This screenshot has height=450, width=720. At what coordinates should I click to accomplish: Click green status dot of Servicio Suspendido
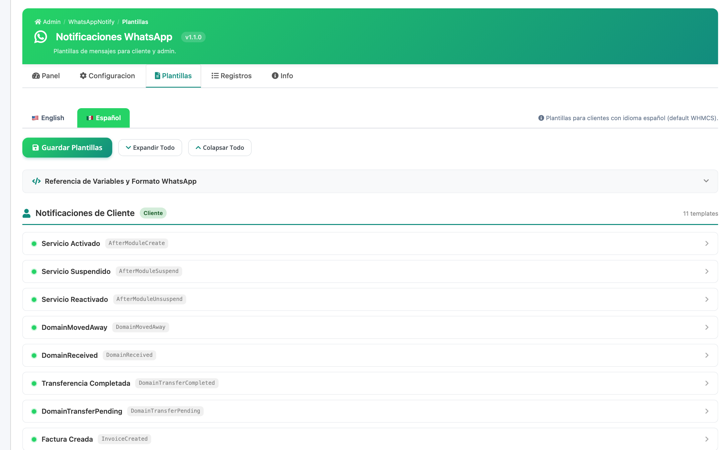[34, 272]
